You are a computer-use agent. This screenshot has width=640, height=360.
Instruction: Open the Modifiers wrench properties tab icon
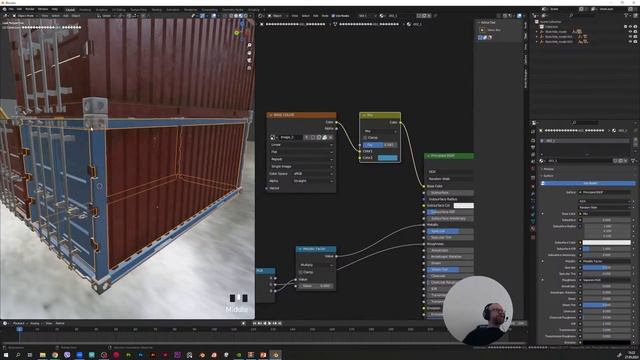point(533,194)
